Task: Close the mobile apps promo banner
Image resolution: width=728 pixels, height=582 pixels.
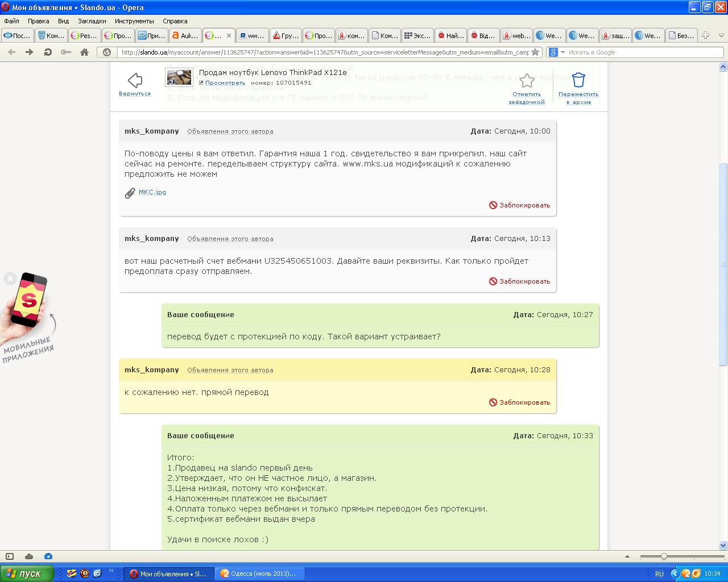Action: [x=10, y=278]
